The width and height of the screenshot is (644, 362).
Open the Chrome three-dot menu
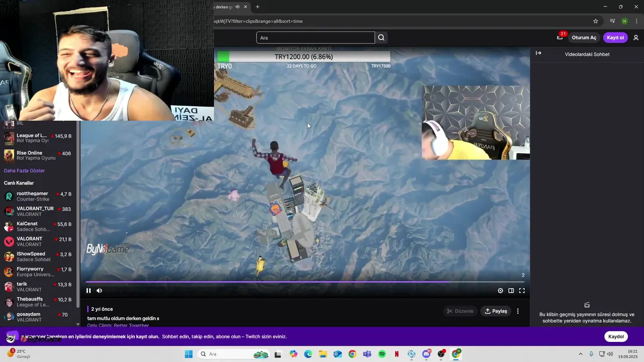point(636,21)
